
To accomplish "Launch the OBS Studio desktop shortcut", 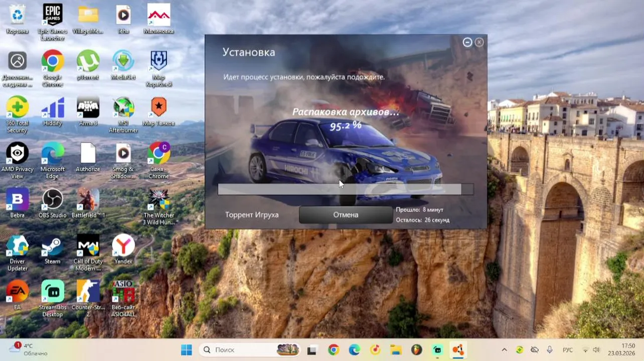I will (x=53, y=204).
